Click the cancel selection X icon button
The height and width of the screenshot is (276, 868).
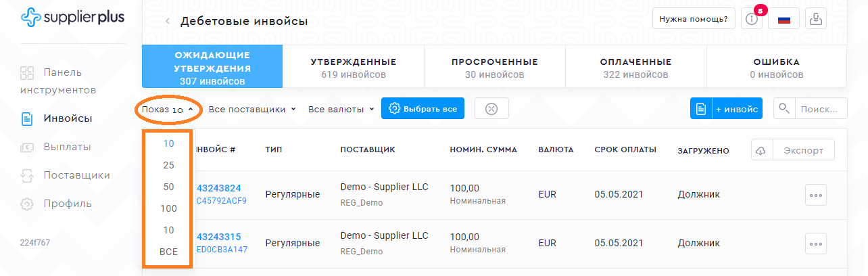[491, 108]
